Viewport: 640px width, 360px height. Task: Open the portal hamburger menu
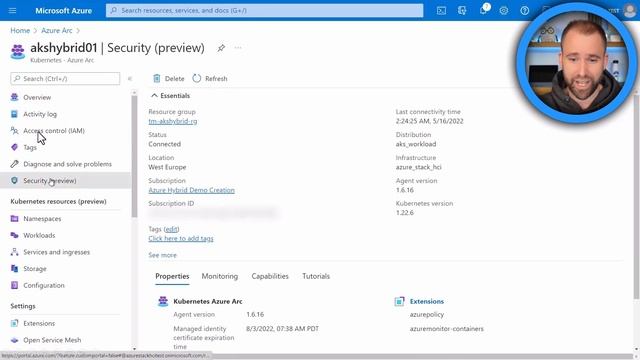pos(12,11)
